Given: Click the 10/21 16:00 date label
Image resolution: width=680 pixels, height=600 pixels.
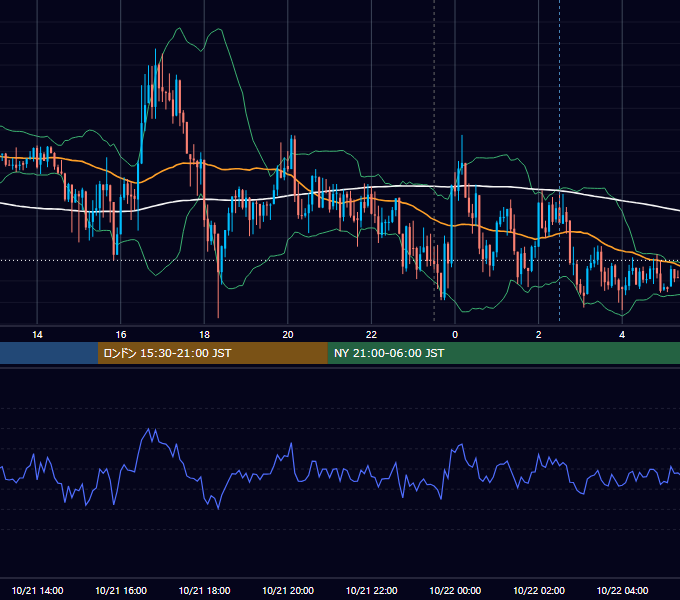Looking at the screenshot, I should [x=121, y=590].
